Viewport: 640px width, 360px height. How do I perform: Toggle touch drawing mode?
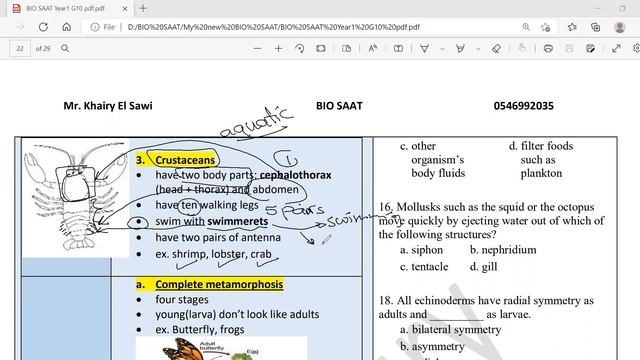tap(522, 49)
